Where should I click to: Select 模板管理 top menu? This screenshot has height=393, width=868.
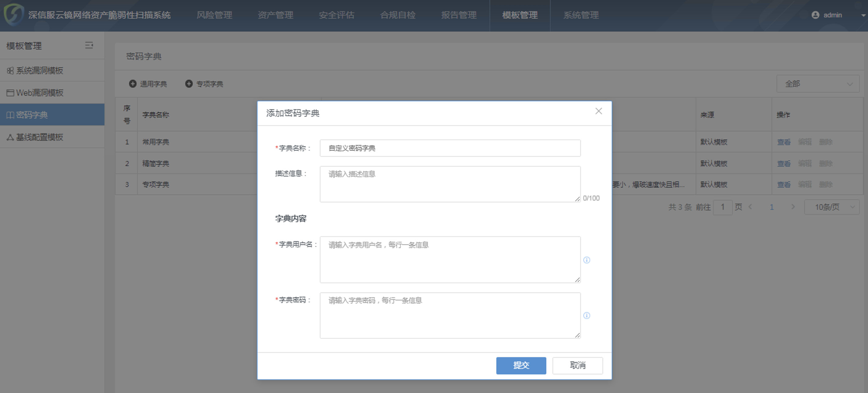point(520,15)
